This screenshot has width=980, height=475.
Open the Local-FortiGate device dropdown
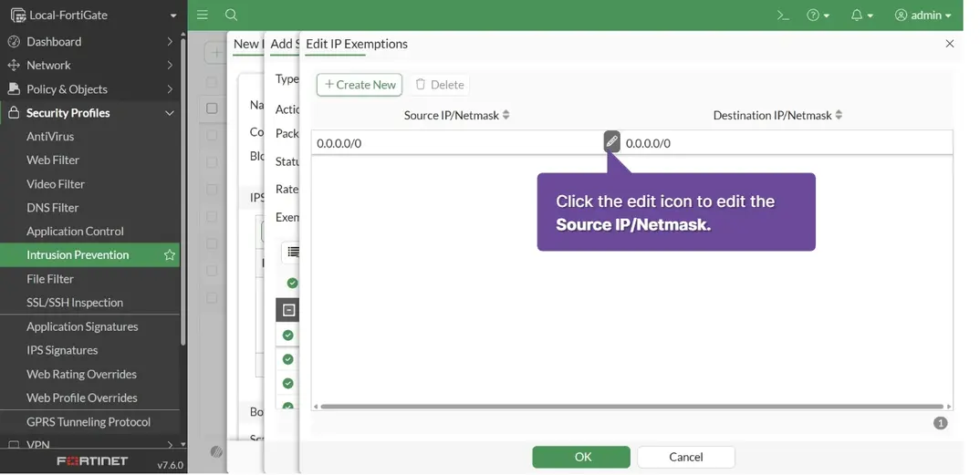[173, 15]
